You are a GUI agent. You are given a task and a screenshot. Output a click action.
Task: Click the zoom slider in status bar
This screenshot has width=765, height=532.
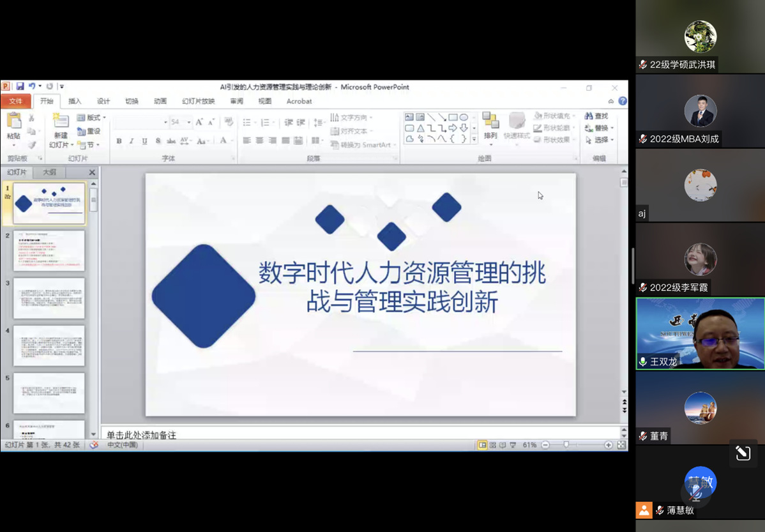(566, 445)
